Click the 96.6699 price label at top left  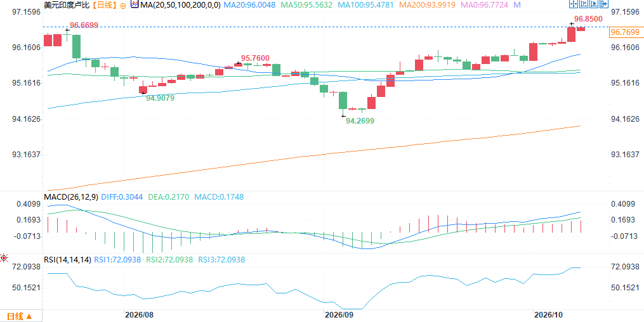click(84, 25)
